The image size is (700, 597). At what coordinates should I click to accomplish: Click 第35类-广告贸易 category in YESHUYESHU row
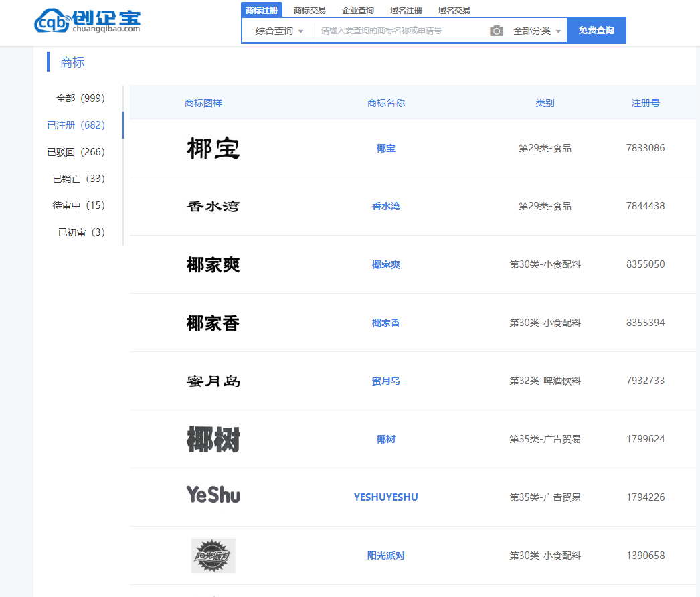545,497
